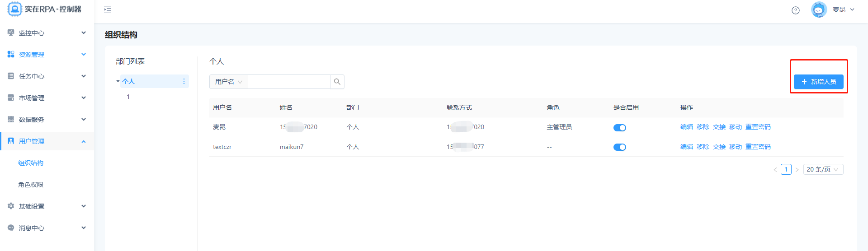Click 编辑 link in 麦昆 row

pyautogui.click(x=686, y=127)
